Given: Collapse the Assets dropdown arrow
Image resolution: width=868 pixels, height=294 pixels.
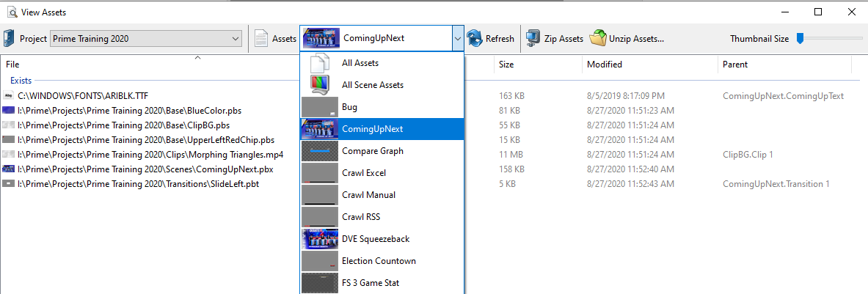Looking at the screenshot, I should point(458,39).
